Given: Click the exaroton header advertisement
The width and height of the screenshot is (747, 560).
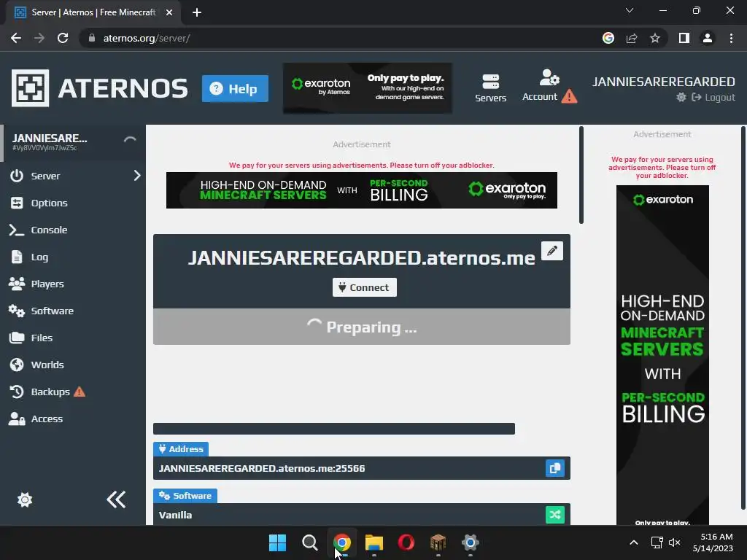Looking at the screenshot, I should [x=368, y=88].
